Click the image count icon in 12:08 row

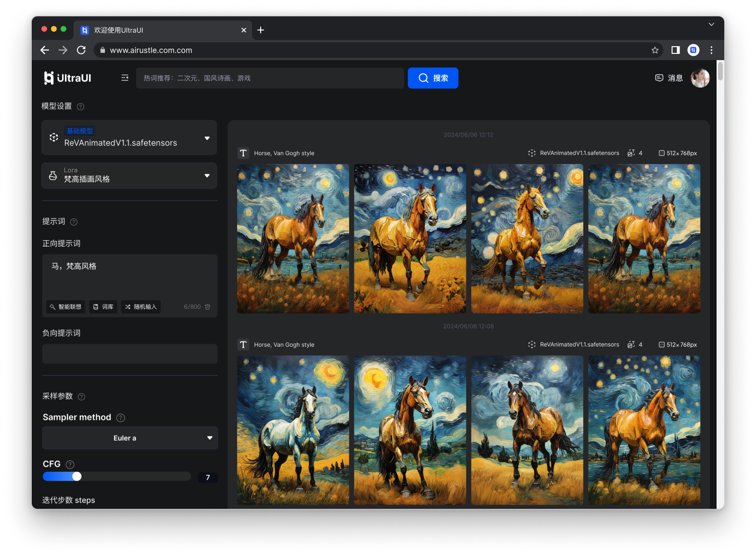(x=631, y=344)
